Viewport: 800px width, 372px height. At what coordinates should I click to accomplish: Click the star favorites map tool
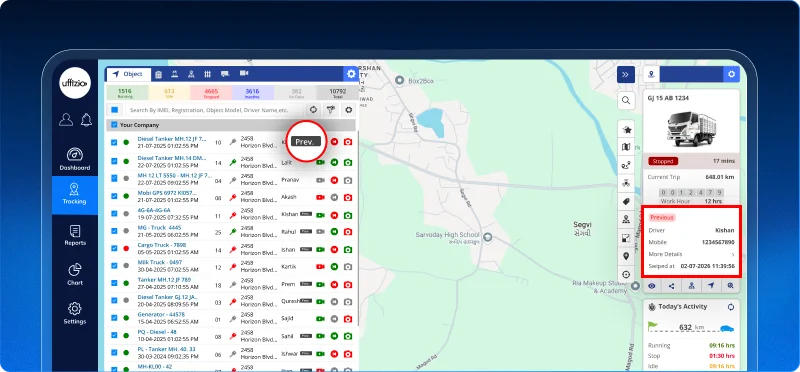pyautogui.click(x=627, y=130)
